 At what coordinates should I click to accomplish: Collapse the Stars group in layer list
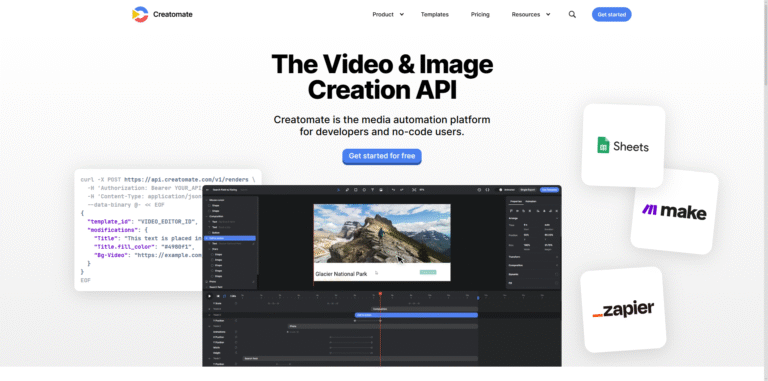[x=209, y=249]
